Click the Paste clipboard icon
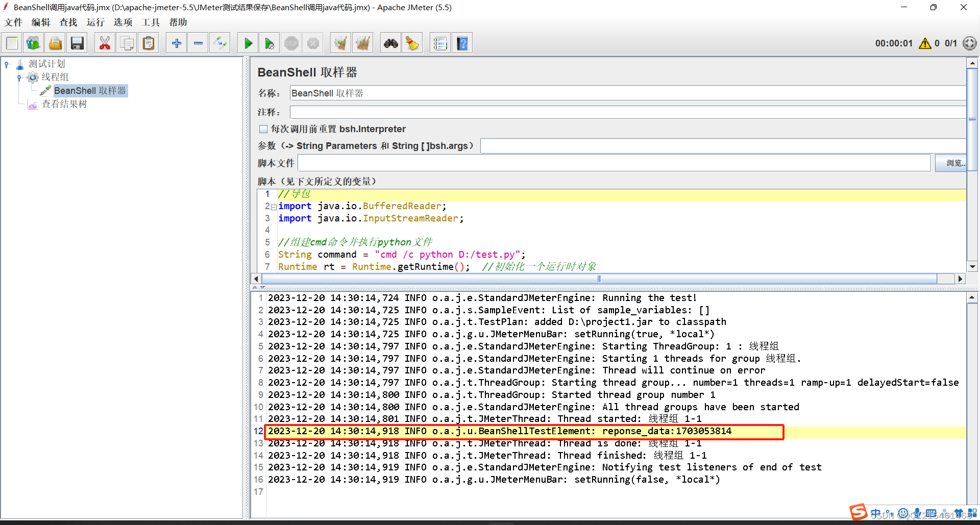 coord(149,43)
